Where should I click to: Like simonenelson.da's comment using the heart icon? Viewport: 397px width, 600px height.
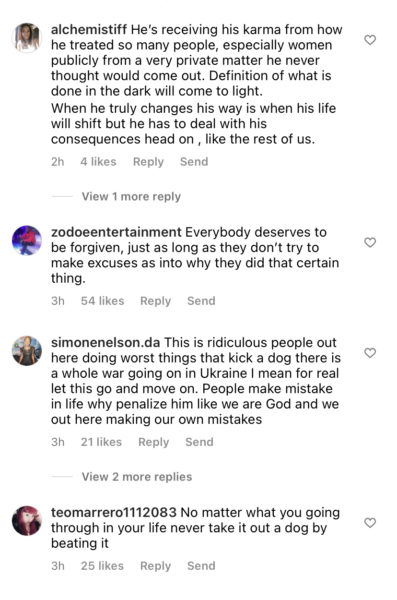[x=370, y=353]
